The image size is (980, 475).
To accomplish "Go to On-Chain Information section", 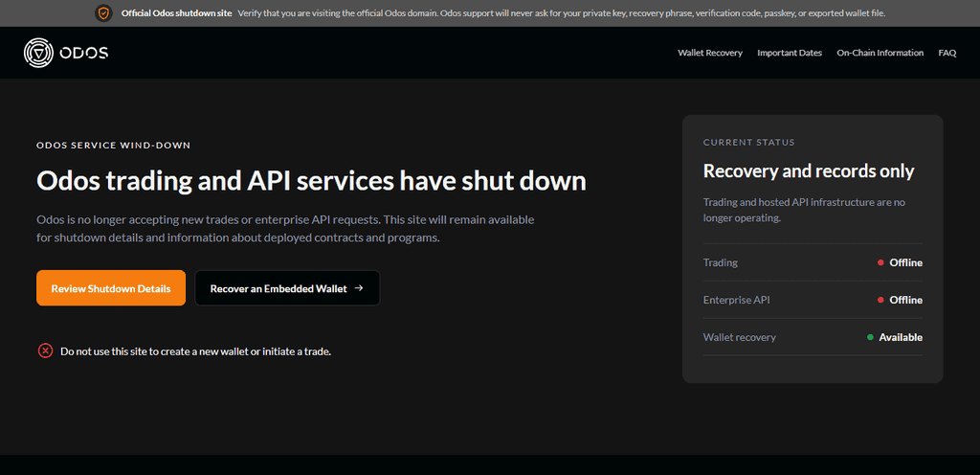I will [x=880, y=53].
